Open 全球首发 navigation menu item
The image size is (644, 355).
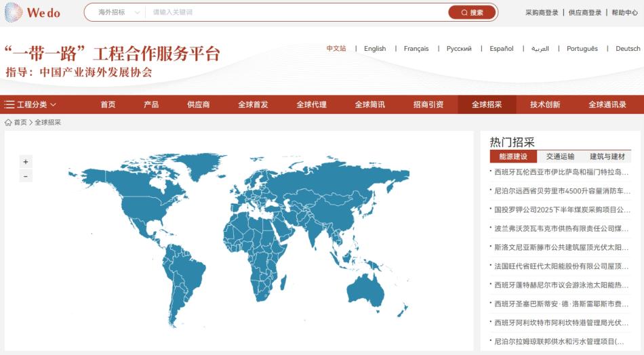point(253,104)
